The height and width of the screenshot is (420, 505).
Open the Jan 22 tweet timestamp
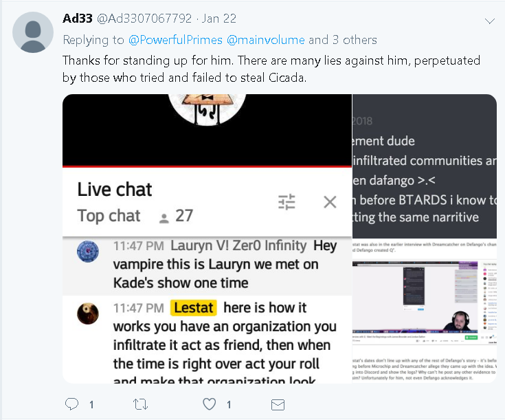[219, 19]
